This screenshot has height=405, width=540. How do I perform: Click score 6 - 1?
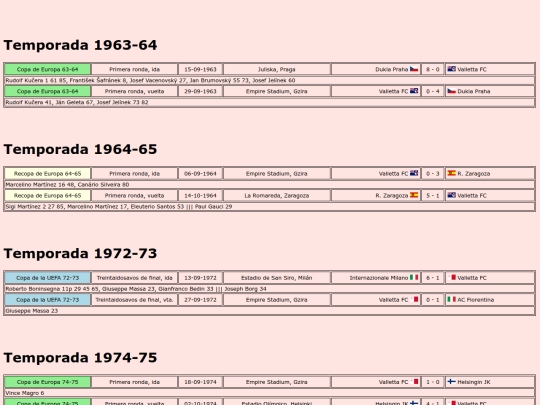click(x=433, y=278)
